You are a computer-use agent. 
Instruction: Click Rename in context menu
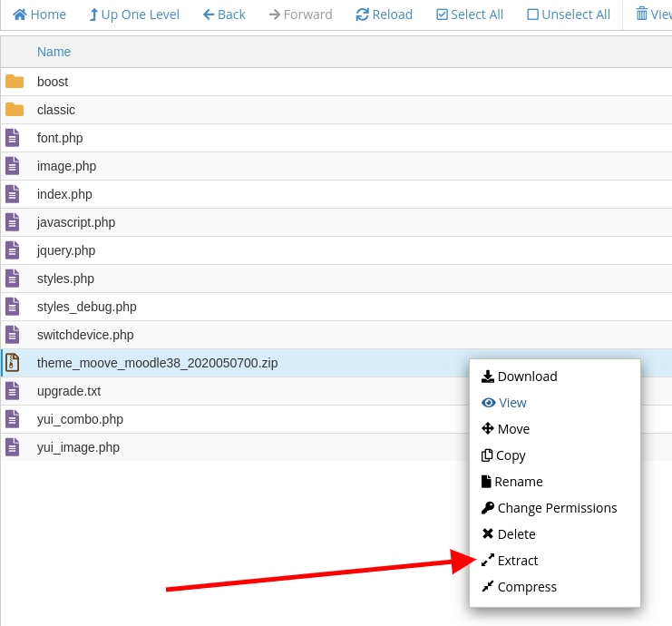pyautogui.click(x=518, y=482)
